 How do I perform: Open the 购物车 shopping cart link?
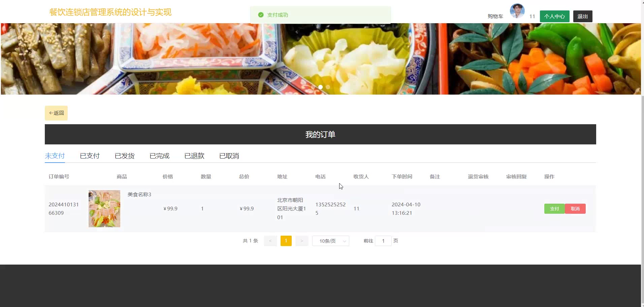click(x=495, y=16)
